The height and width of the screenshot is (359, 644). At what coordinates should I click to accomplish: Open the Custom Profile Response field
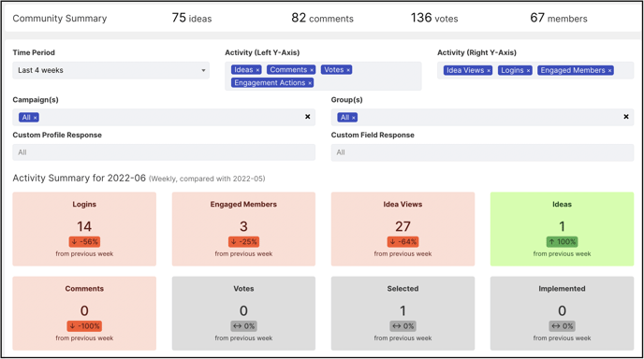pos(164,152)
